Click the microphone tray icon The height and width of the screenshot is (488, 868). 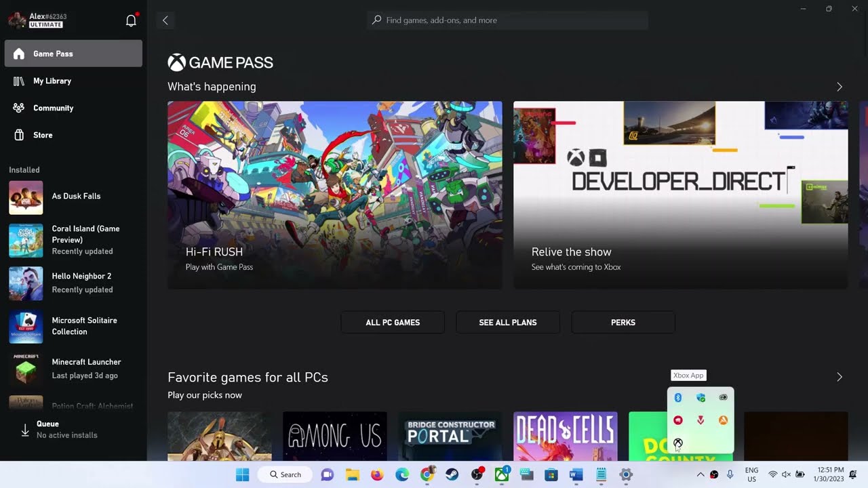[730, 474]
